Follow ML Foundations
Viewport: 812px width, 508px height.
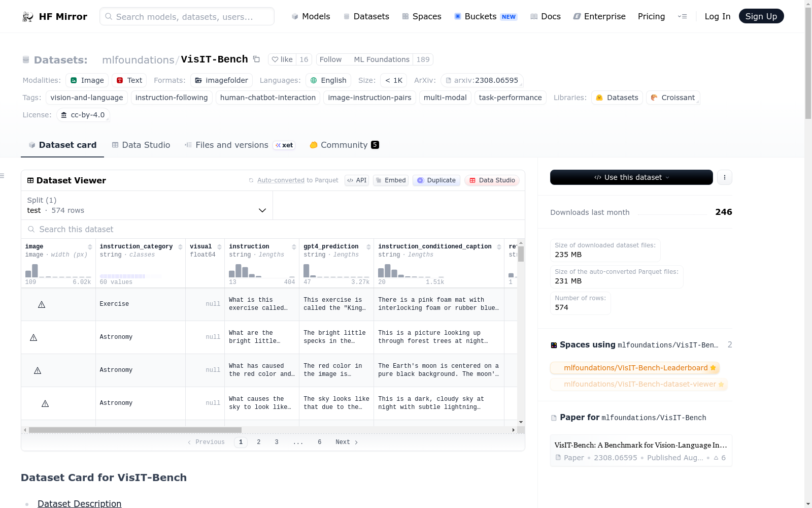(x=330, y=59)
